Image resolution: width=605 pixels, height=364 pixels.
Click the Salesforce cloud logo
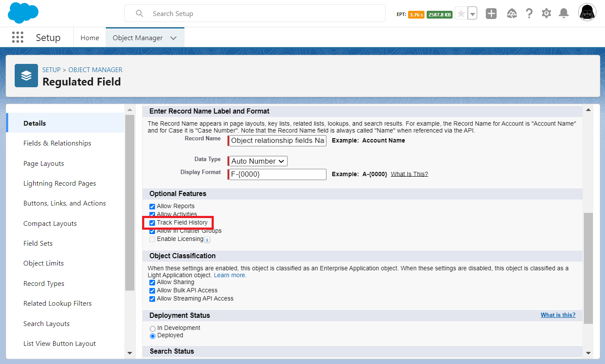pyautogui.click(x=23, y=13)
